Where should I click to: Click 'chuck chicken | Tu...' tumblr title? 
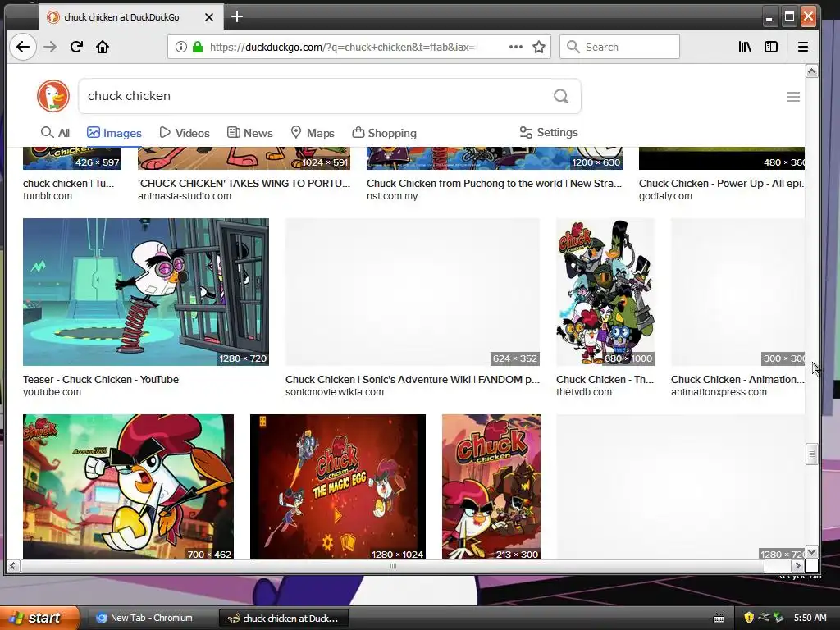(x=69, y=183)
